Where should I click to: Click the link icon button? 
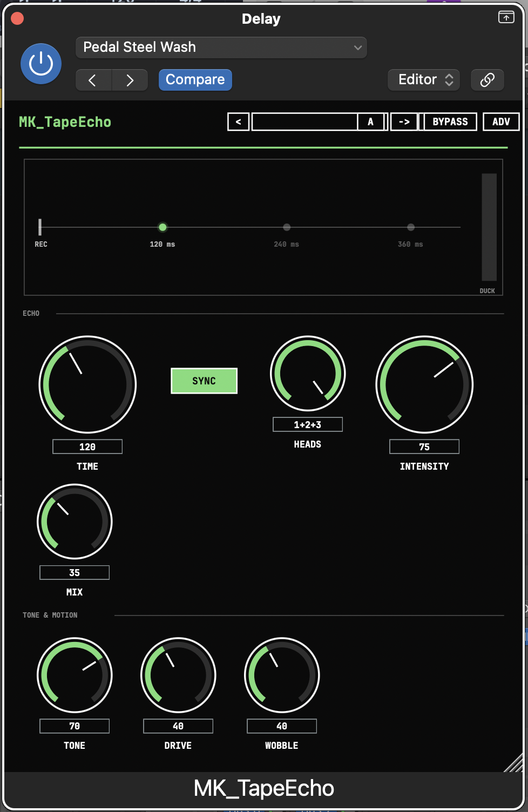[487, 80]
